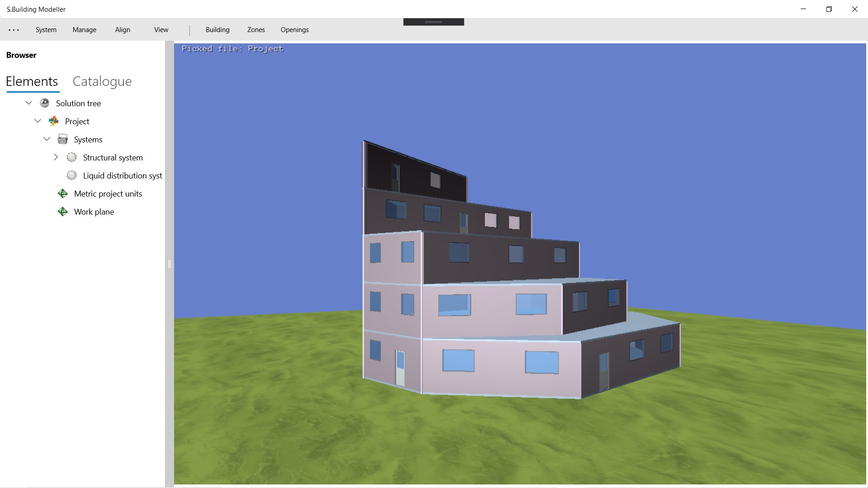This screenshot has width=868, height=488.
Task: Collapse the Solution tree node
Action: coord(28,103)
